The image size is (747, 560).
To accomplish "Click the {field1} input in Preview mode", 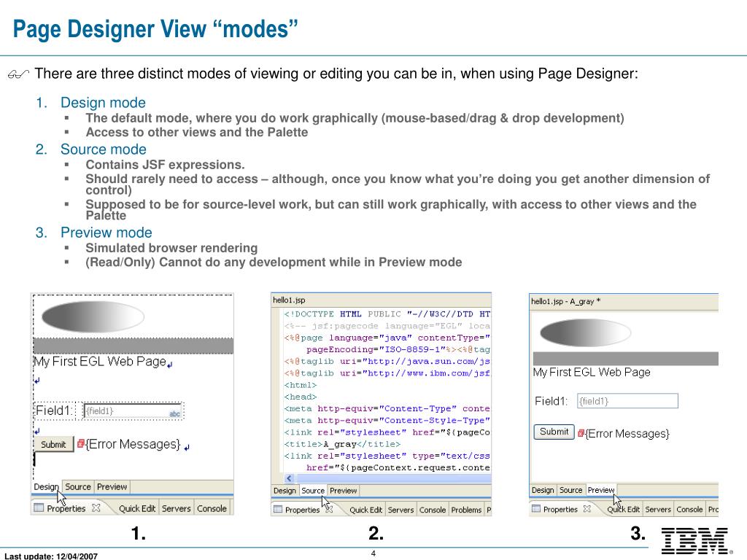I will (627, 401).
